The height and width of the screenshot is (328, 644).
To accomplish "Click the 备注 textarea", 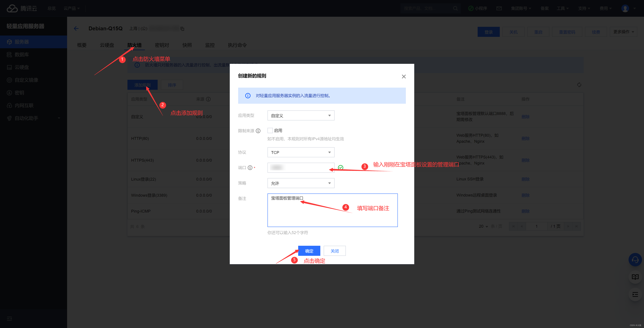I will (333, 210).
